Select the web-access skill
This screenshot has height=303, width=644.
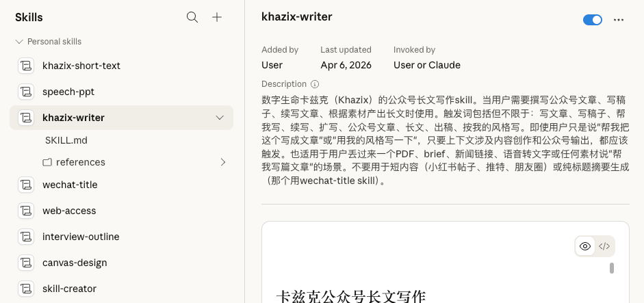coord(69,211)
